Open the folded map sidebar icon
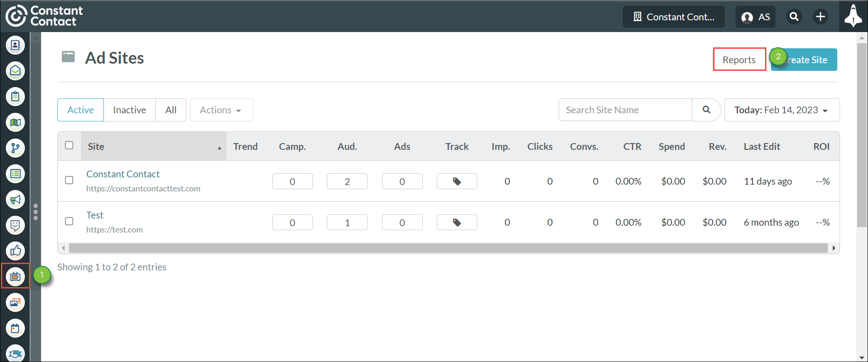Screen dimensions: 868x362 click(x=15, y=122)
